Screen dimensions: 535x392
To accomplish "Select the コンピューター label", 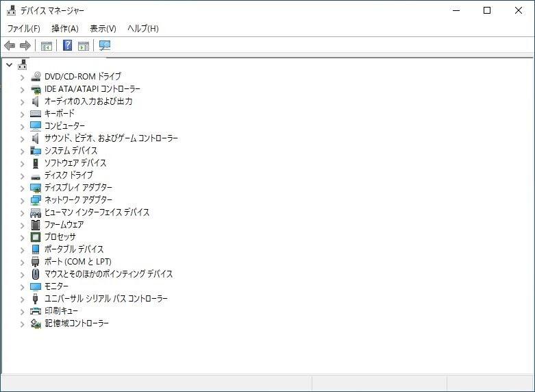I will coord(64,126).
